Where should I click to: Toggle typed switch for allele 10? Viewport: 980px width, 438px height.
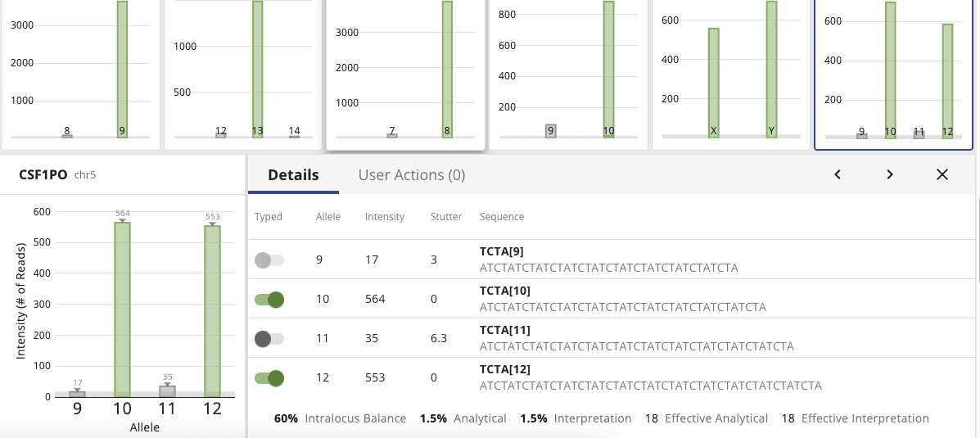click(x=269, y=300)
